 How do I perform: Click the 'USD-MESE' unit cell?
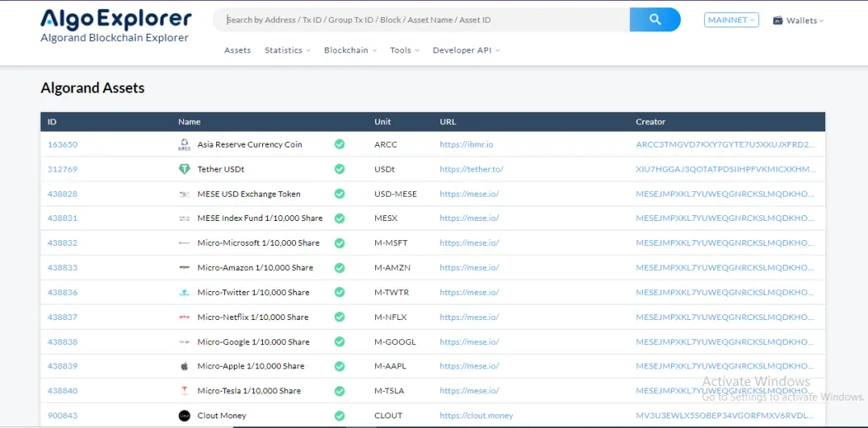[x=396, y=194]
